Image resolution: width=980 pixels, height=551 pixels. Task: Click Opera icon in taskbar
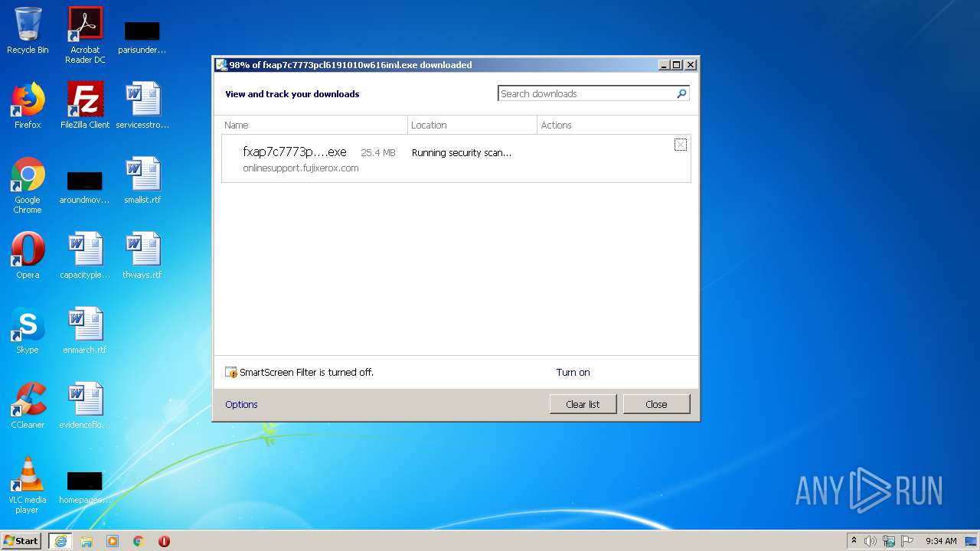[x=164, y=541]
